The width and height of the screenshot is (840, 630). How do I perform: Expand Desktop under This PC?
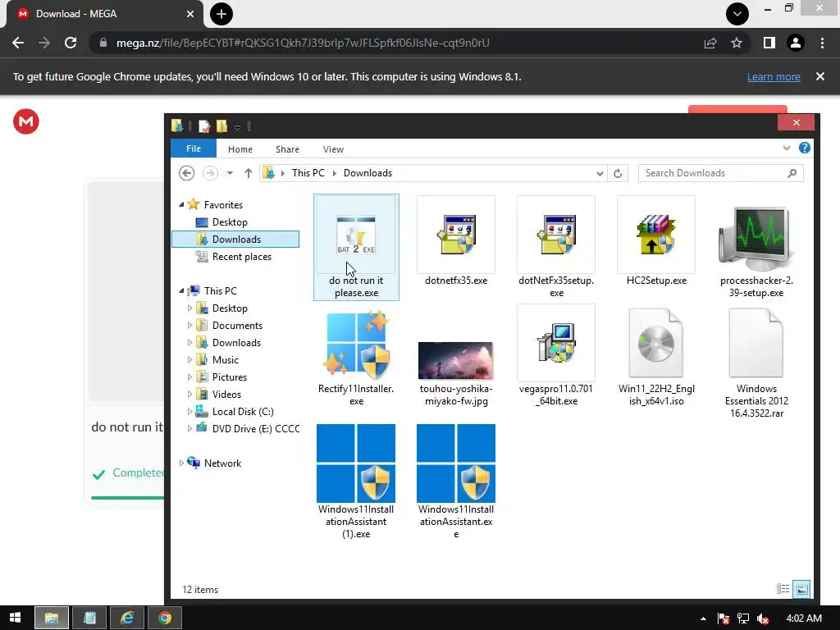[189, 308]
